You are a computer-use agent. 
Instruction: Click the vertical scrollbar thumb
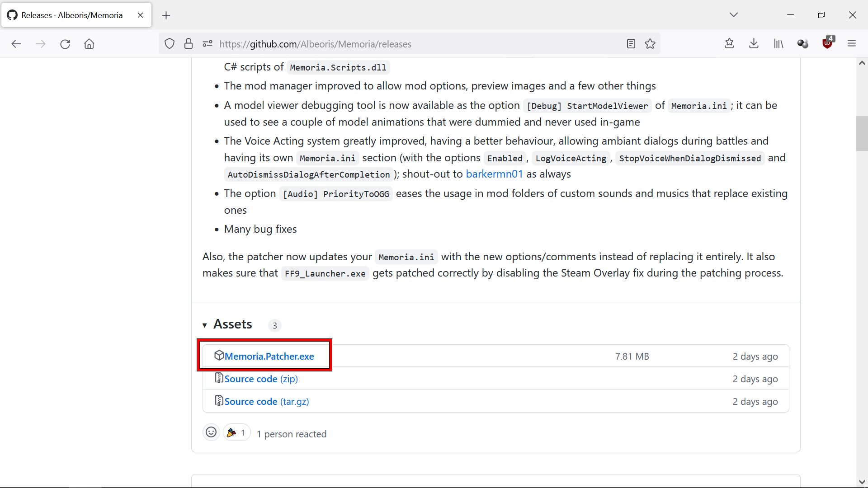[862, 134]
